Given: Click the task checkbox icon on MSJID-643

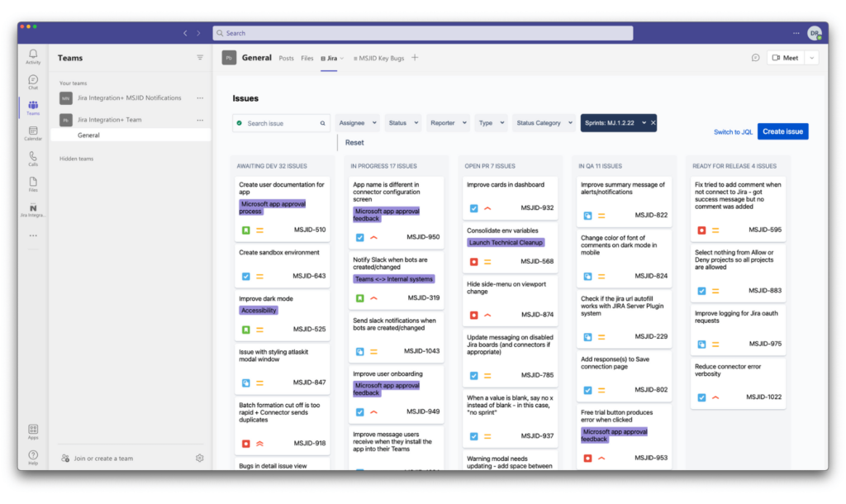Looking at the screenshot, I should click(246, 276).
